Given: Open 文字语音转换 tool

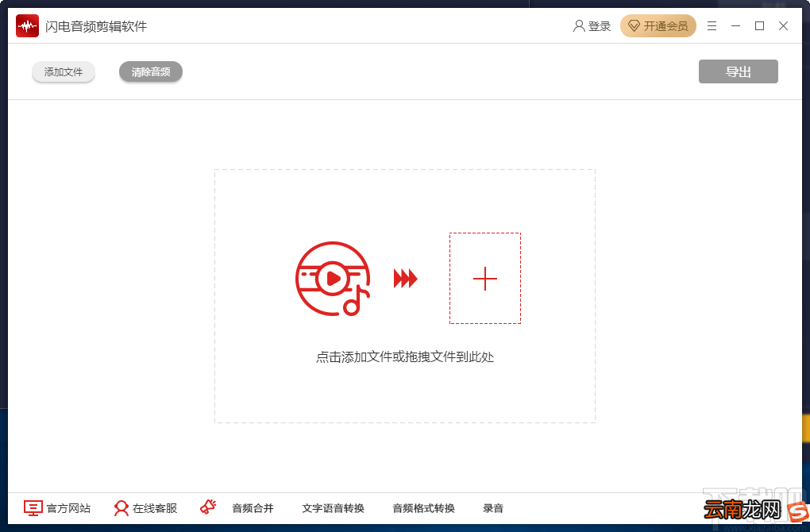Looking at the screenshot, I should tap(334, 508).
